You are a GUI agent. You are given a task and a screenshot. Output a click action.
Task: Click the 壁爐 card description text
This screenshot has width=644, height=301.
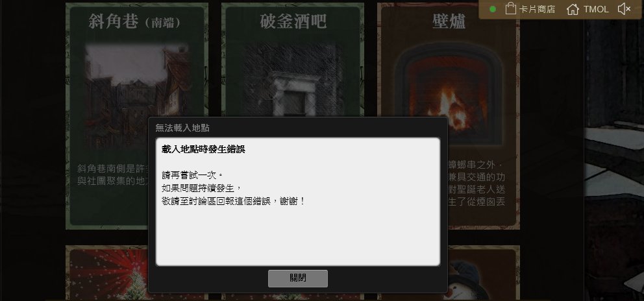coord(477,183)
